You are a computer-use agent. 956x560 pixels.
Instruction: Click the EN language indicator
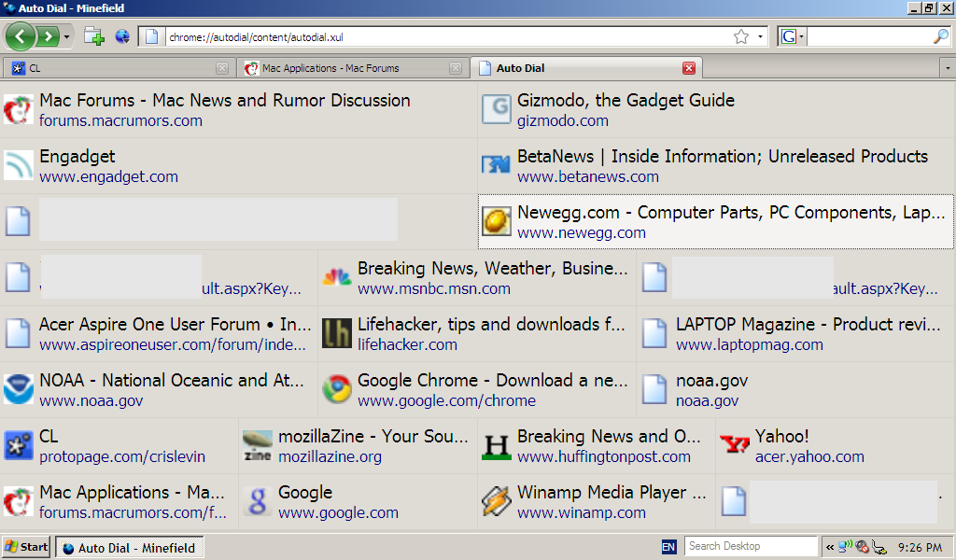point(668,547)
